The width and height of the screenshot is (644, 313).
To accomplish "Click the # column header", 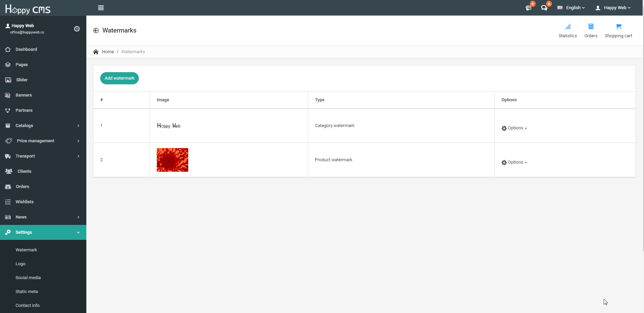I will tap(102, 100).
